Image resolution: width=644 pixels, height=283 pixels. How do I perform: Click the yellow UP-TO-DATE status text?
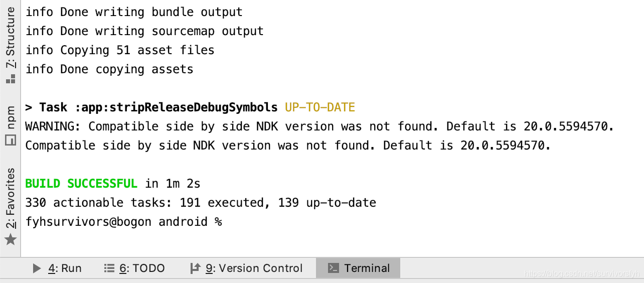click(x=320, y=107)
